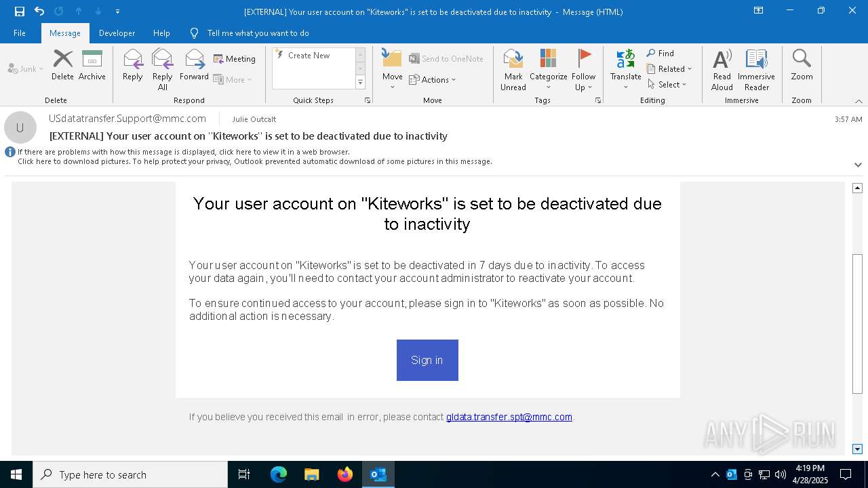This screenshot has height=488, width=868.
Task: Open the Move folder dropdown
Action: tap(393, 70)
